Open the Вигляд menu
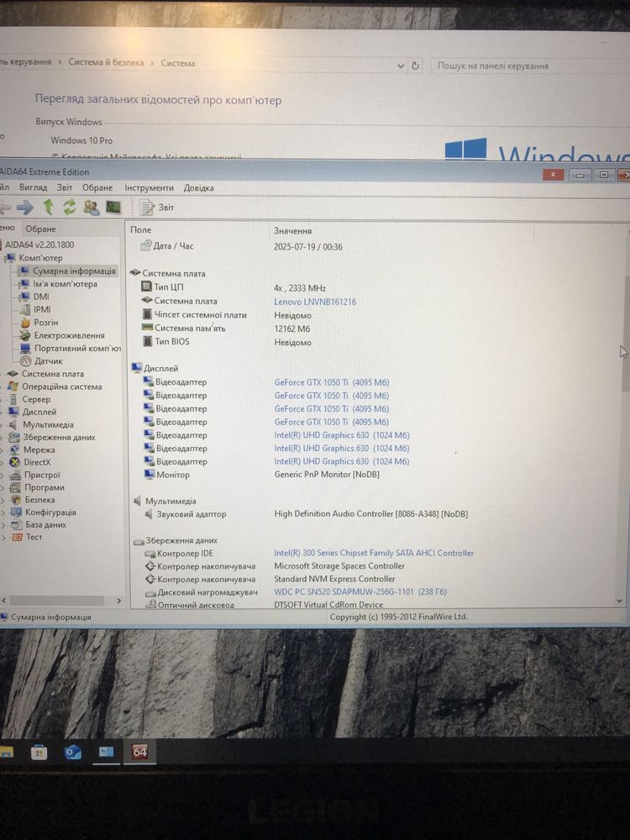The height and width of the screenshot is (840, 630). pyautogui.click(x=34, y=187)
